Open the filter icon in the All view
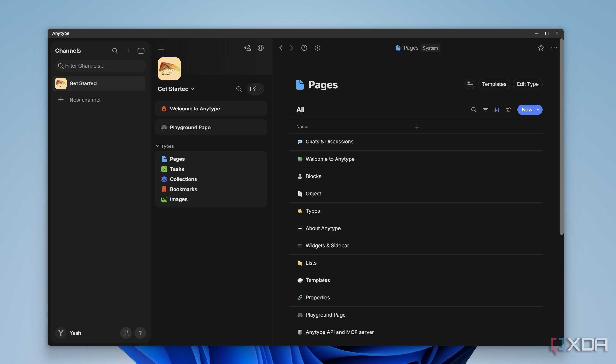This screenshot has width=616, height=364. point(485,110)
